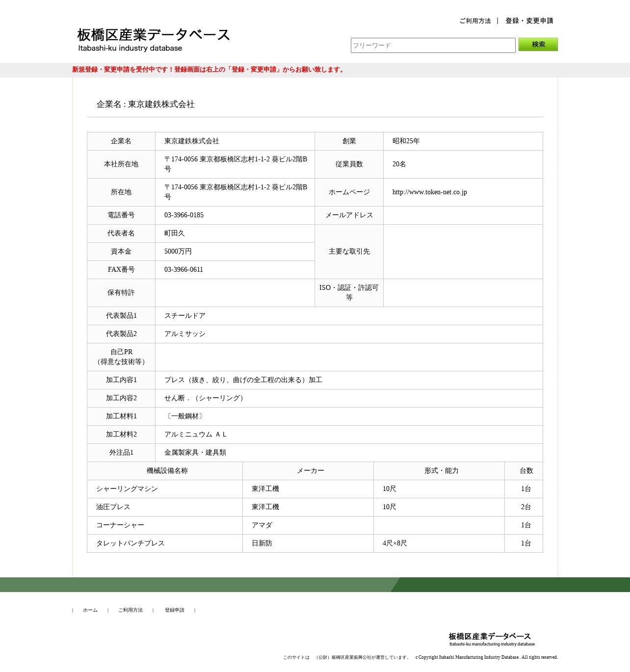Screen dimensions: 630x672
Task: Select the representative name 町田久
Action: [175, 233]
